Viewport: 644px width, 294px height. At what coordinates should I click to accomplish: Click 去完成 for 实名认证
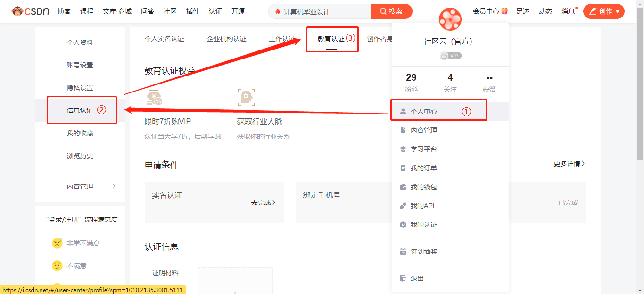coord(263,202)
